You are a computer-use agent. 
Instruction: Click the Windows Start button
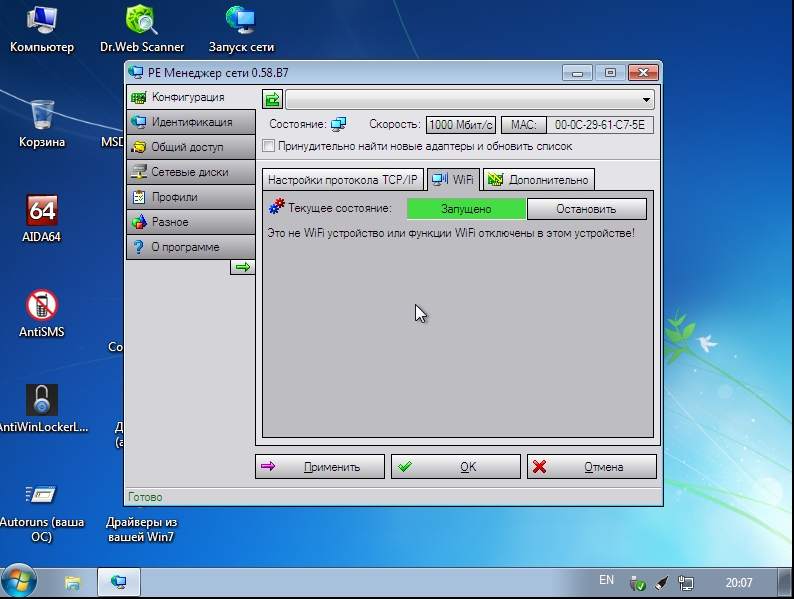coord(21,581)
